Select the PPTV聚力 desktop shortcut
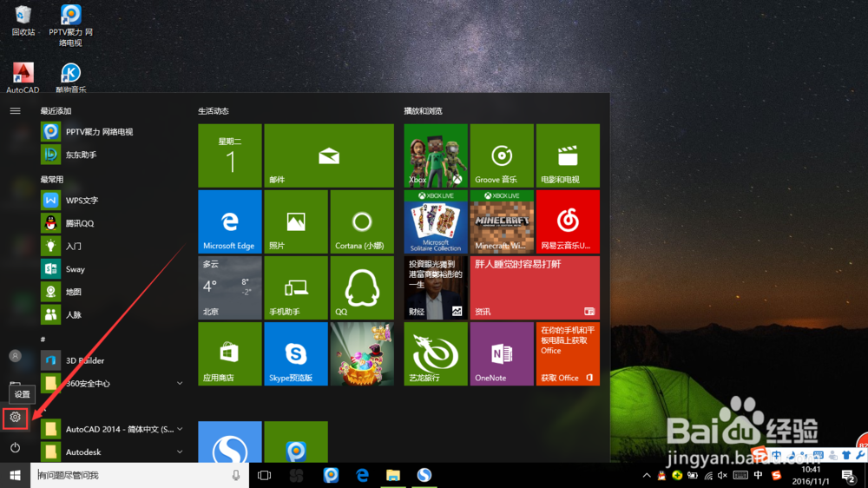Viewport: 868px width, 488px height. coord(70,25)
